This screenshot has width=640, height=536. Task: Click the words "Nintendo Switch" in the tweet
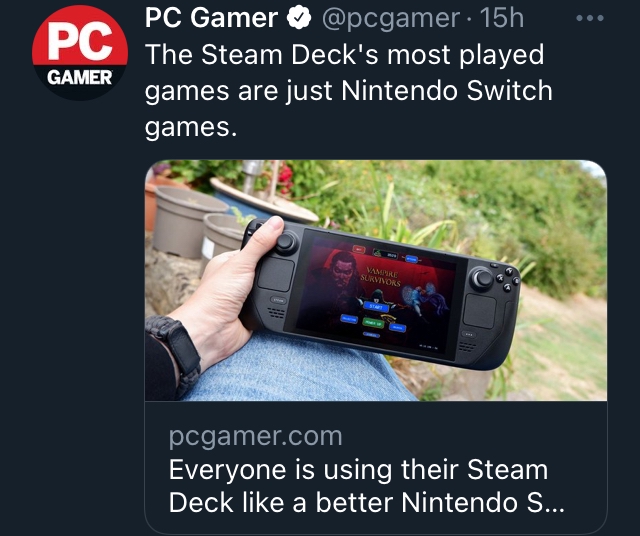pos(447,90)
